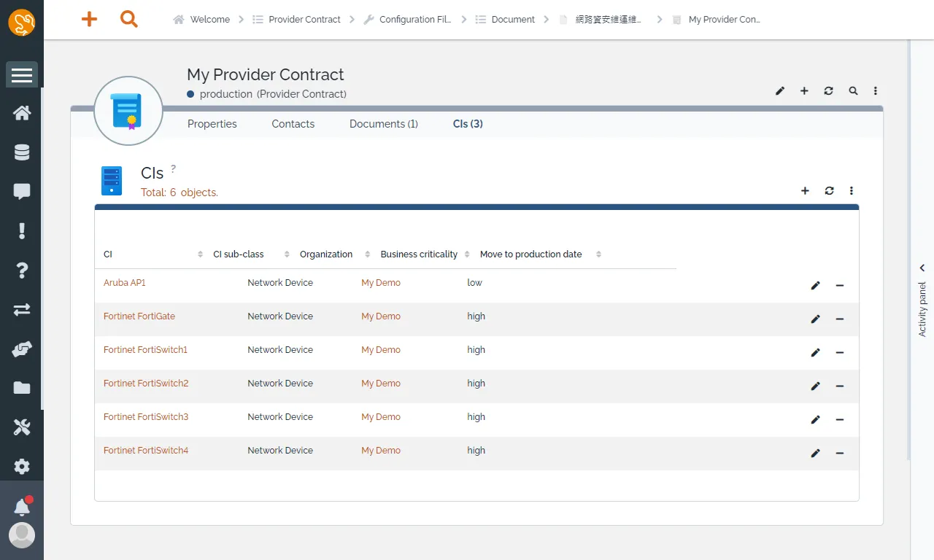Remove the Fortinet FortiGate row
Viewport: 934px width, 560px height.
point(840,319)
